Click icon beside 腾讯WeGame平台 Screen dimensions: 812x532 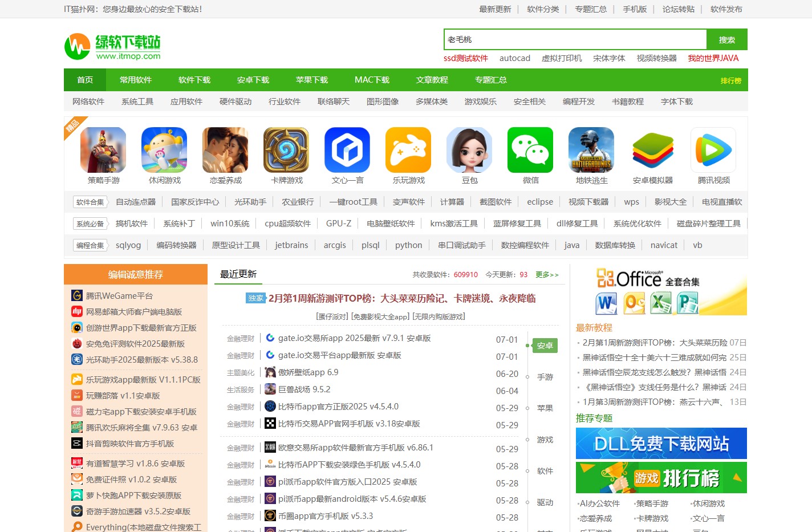click(x=77, y=295)
